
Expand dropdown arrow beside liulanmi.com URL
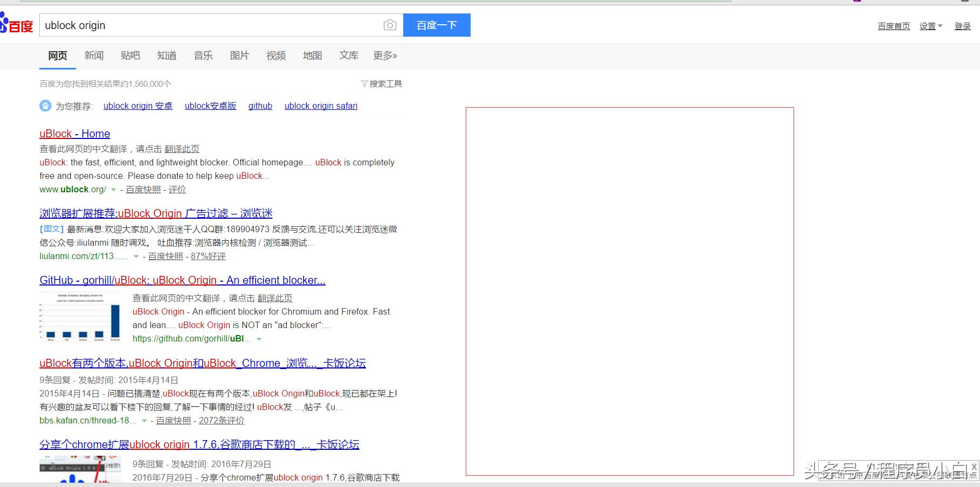(136, 256)
